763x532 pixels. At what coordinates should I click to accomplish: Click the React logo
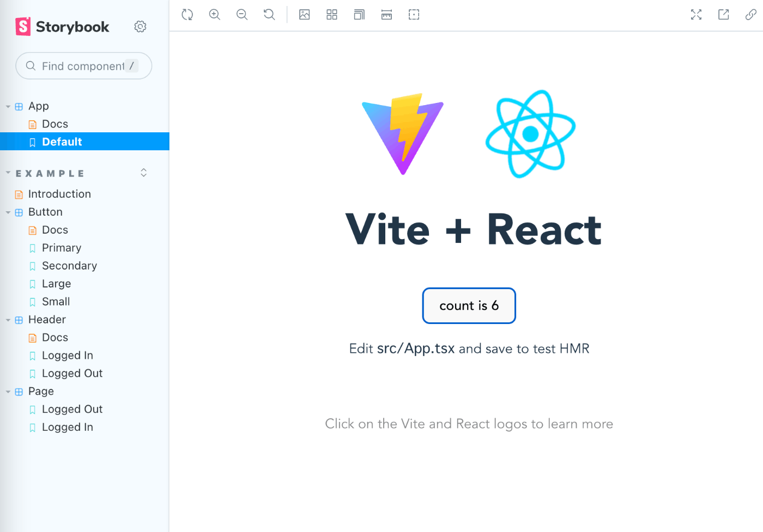[x=530, y=134]
